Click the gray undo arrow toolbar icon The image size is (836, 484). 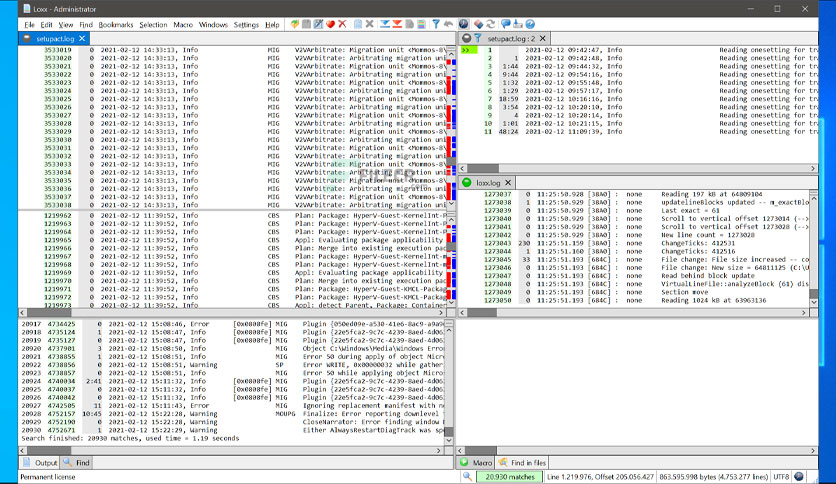coord(448,24)
